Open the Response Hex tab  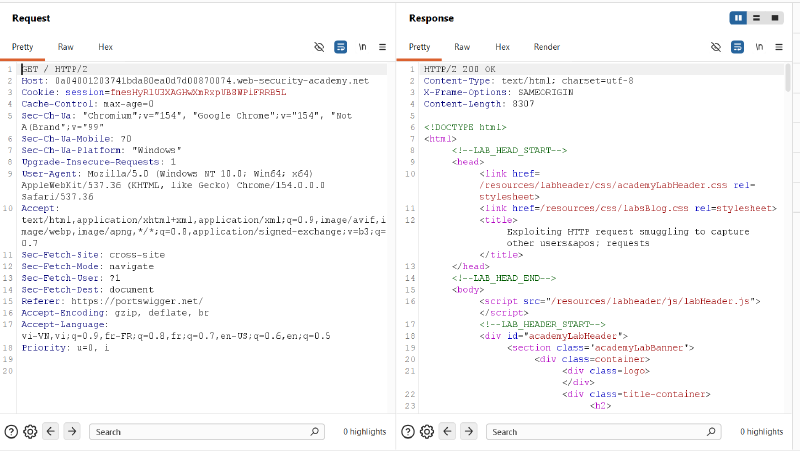[502, 47]
